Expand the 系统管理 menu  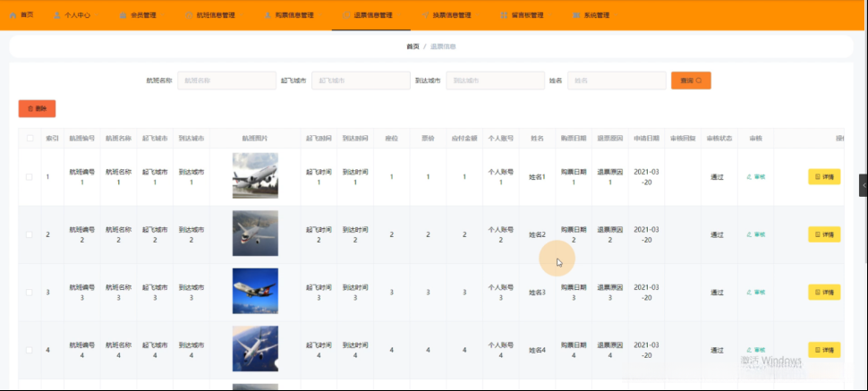(591, 15)
